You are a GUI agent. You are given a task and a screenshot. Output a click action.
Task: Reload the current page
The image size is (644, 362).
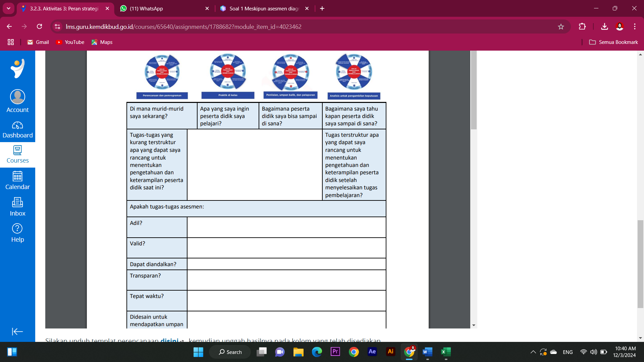pos(39,26)
